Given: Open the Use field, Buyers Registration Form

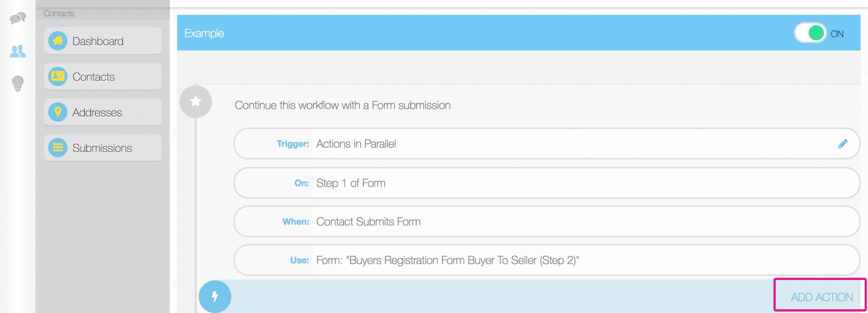Looking at the screenshot, I should [547, 260].
